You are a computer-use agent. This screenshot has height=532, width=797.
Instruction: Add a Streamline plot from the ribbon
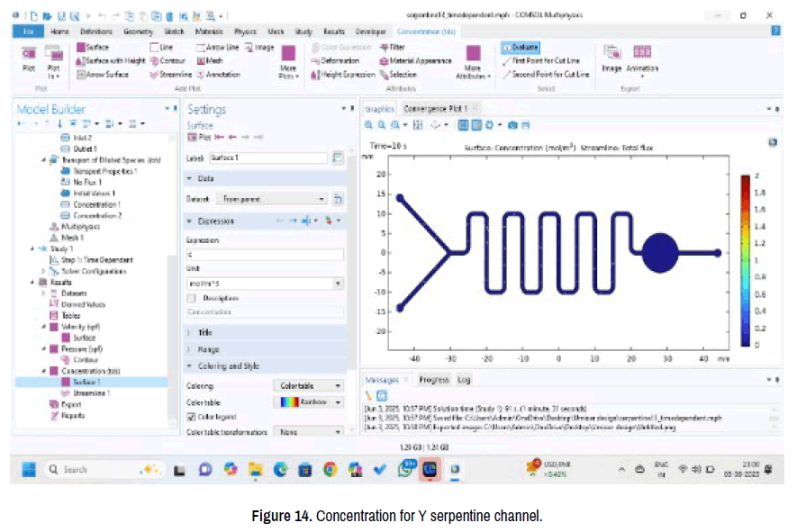[177, 75]
